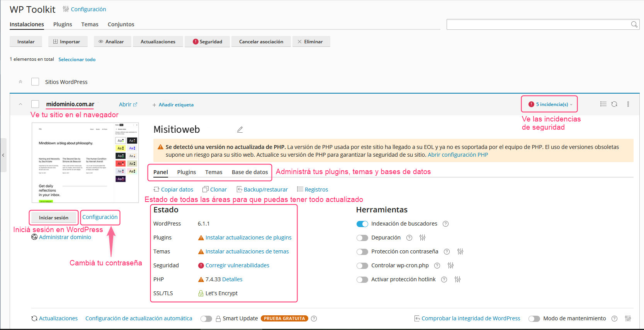Click the Iniciar sesión button
Viewport: 644px width, 330px height.
(x=54, y=217)
